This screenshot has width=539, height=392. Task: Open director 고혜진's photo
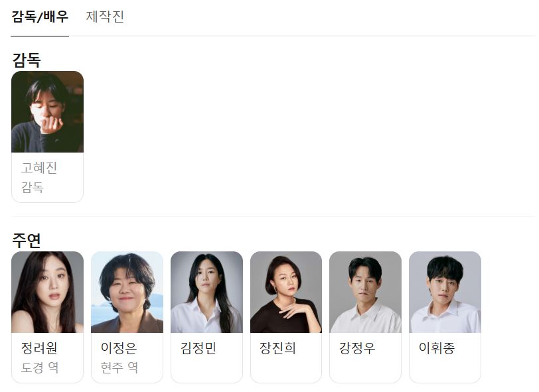pyautogui.click(x=47, y=111)
